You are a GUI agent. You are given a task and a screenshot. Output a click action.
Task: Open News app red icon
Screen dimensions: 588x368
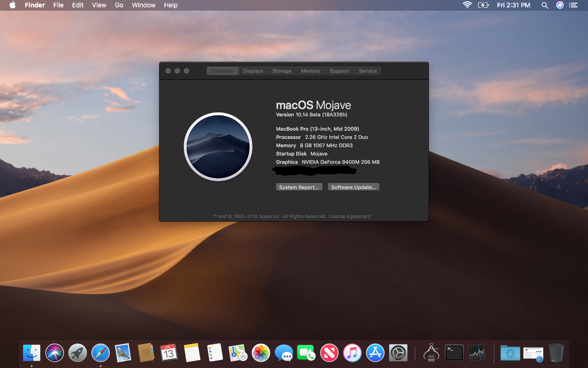tap(329, 353)
